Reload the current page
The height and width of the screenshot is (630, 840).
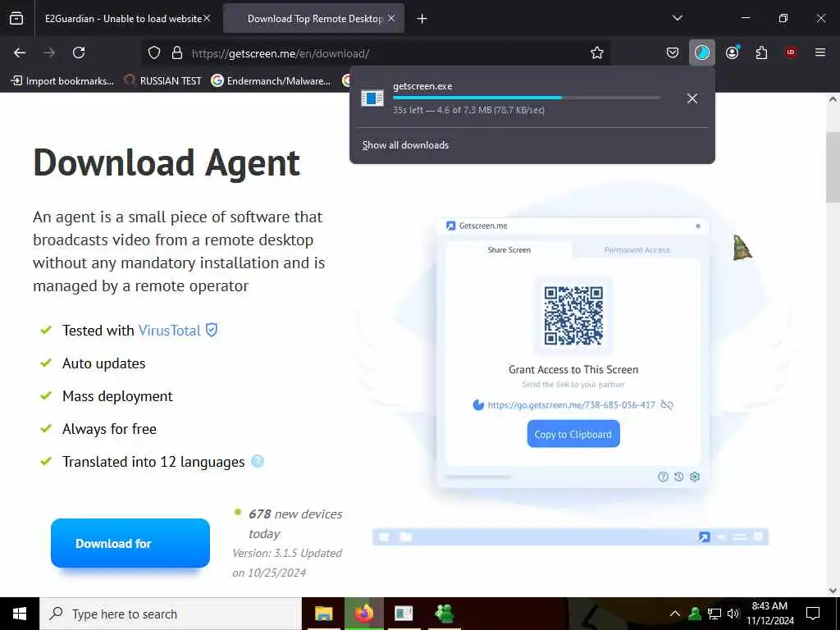point(79,52)
